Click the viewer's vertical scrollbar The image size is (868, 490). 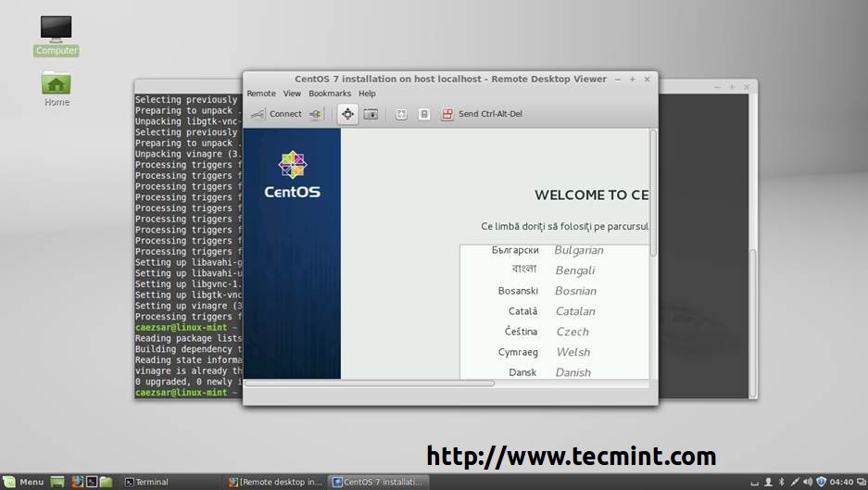tap(653, 194)
